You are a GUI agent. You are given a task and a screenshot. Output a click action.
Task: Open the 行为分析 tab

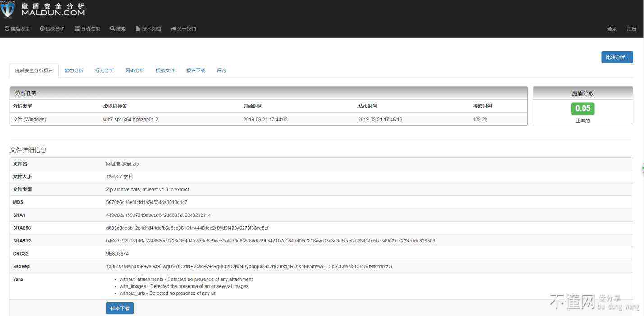point(105,70)
